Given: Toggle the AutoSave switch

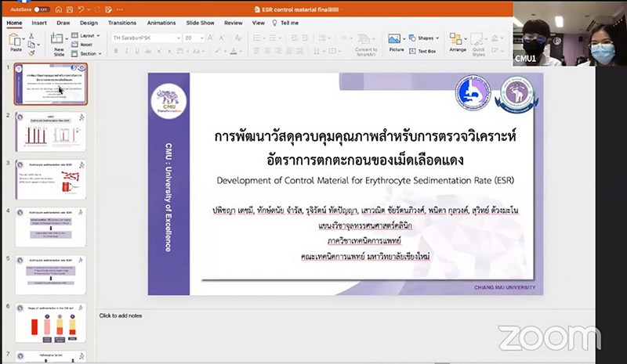Looking at the screenshot, I should click(42, 9).
